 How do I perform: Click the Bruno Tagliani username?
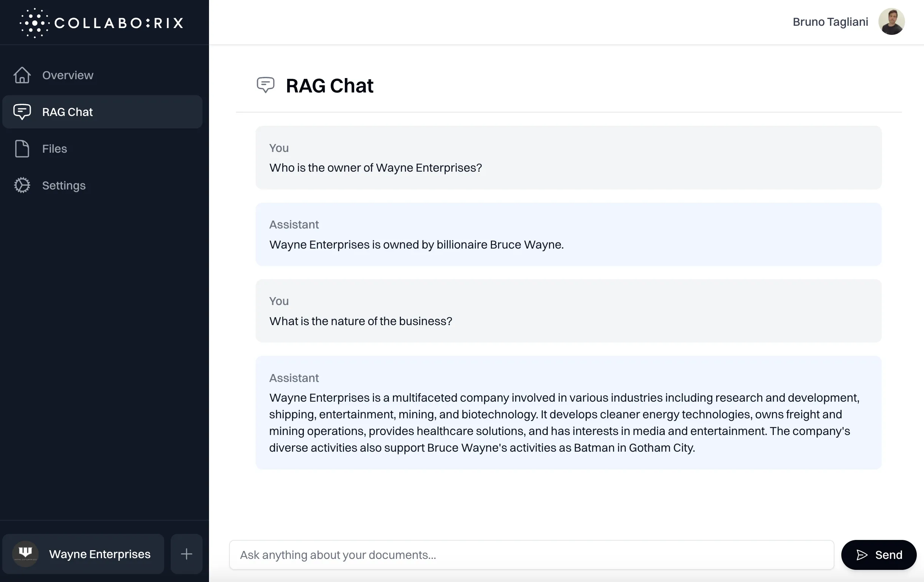coord(830,22)
